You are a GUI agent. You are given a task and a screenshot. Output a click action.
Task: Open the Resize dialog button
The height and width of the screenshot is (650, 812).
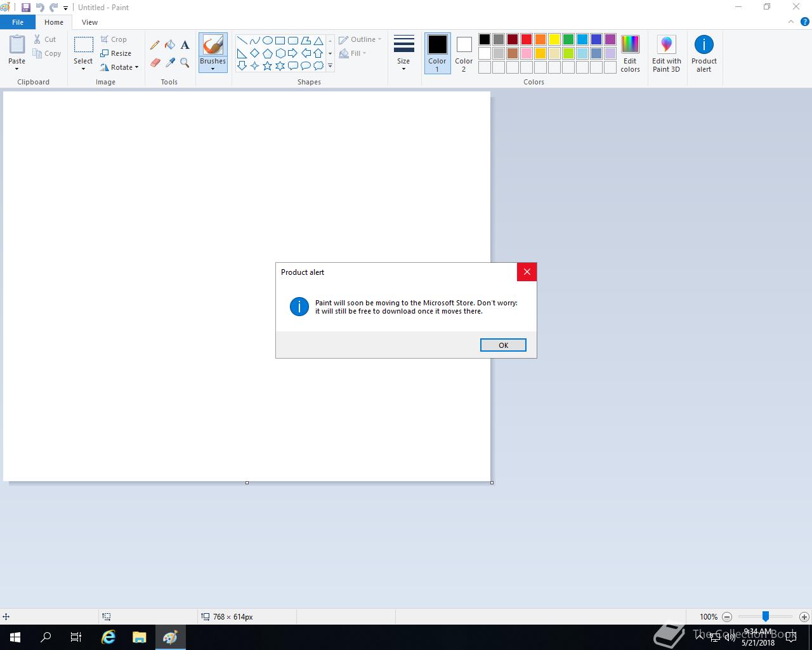115,53
